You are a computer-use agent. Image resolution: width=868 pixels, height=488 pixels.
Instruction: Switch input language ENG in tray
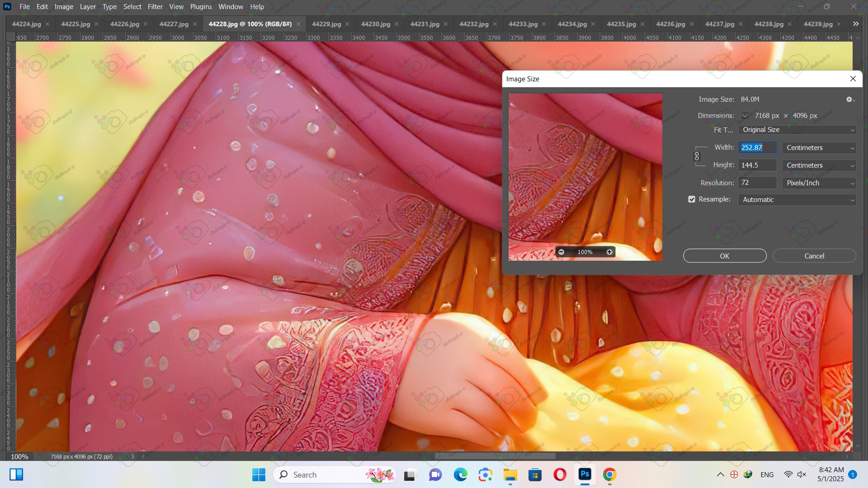767,474
